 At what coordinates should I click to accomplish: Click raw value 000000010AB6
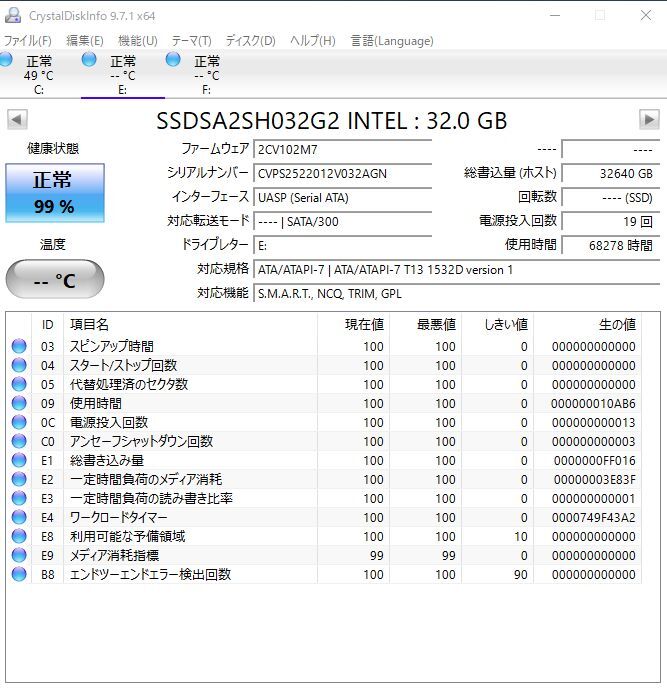[593, 403]
